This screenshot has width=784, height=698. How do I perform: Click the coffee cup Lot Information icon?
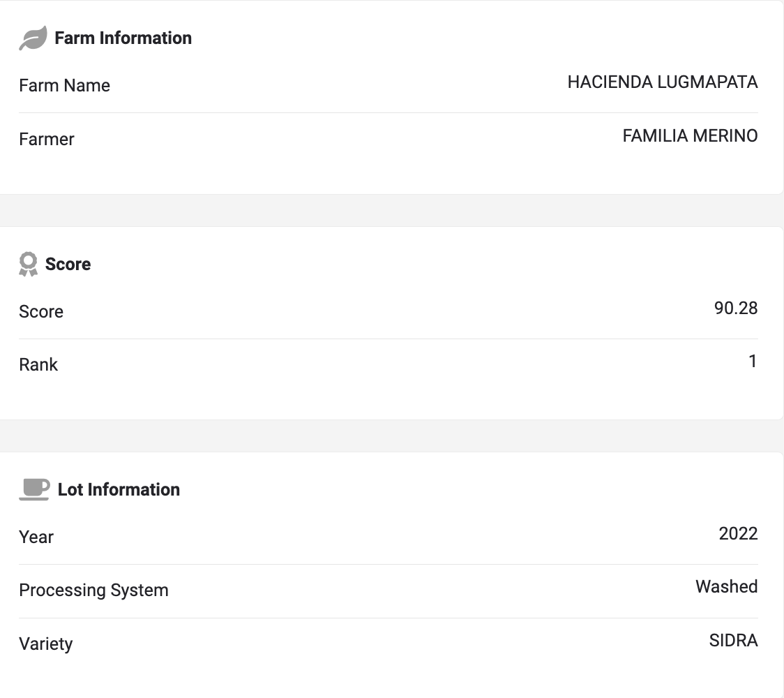(34, 489)
